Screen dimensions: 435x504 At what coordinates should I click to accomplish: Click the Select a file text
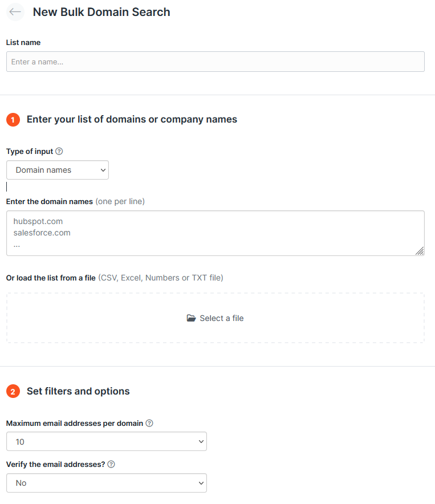tap(221, 318)
